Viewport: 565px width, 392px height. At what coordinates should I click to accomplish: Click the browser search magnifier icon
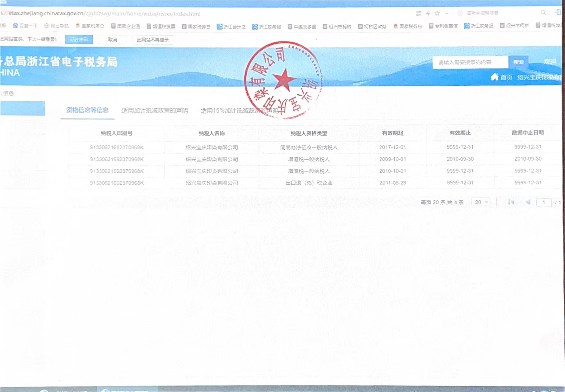click(543, 13)
